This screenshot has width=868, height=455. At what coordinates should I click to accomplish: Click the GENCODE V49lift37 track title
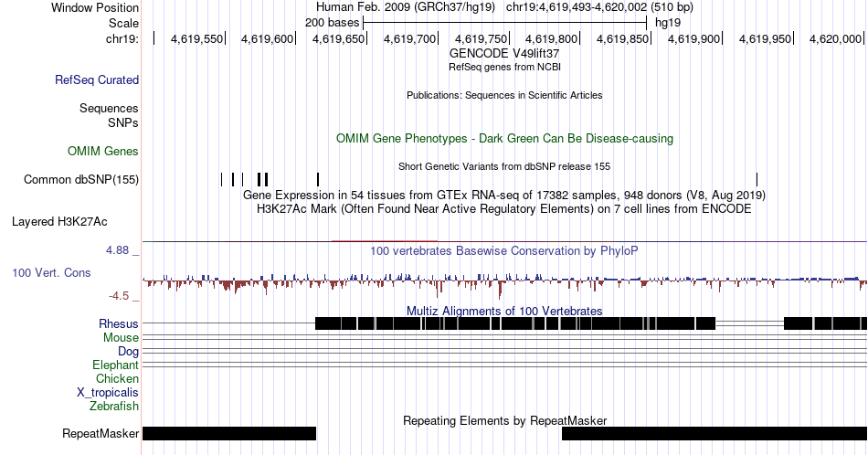(504, 54)
